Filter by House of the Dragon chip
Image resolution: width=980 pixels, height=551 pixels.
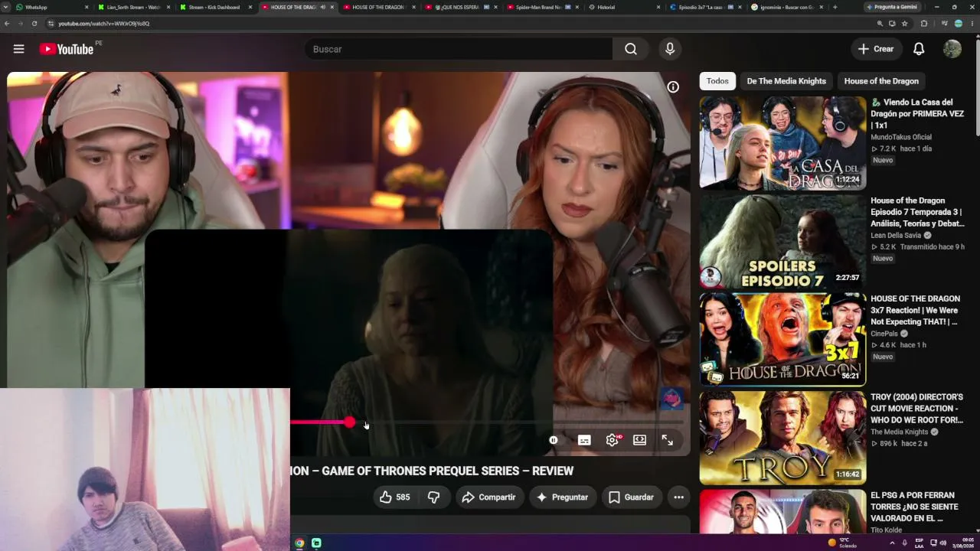pyautogui.click(x=881, y=81)
